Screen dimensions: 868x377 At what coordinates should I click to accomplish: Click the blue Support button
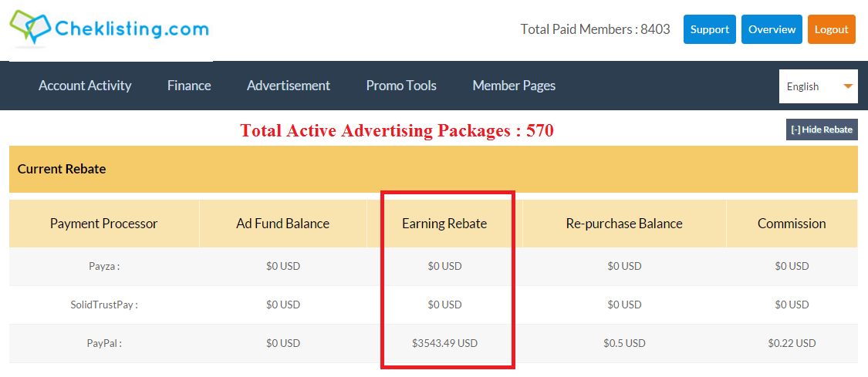(x=709, y=29)
